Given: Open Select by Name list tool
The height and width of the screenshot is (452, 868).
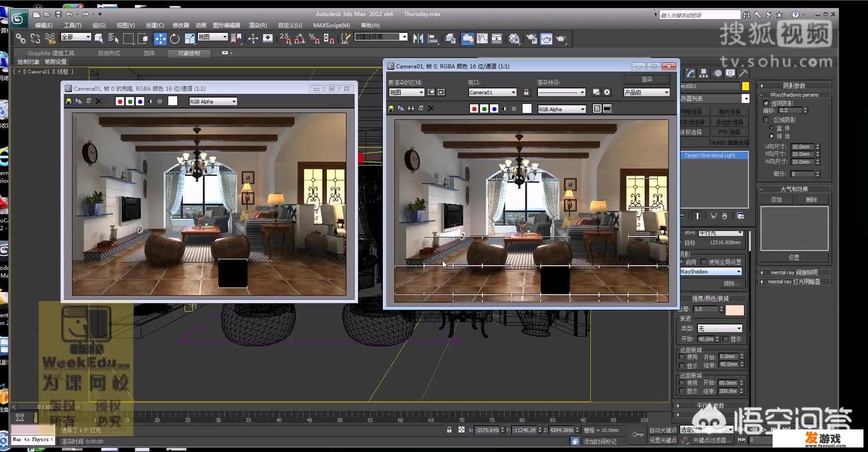Looking at the screenshot, I should (x=113, y=39).
